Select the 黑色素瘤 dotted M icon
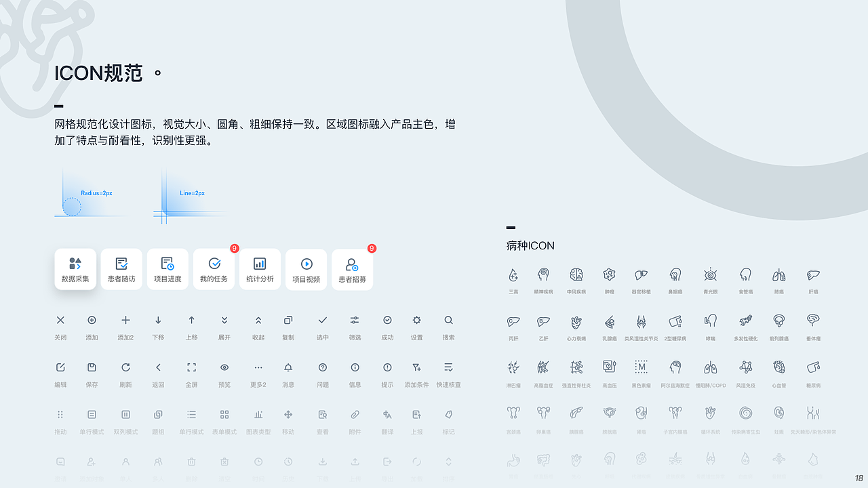 coord(641,367)
